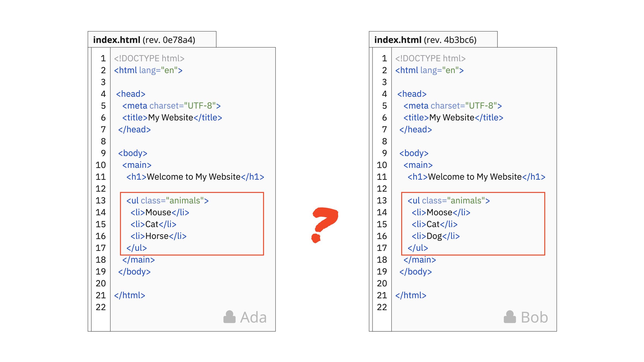
Task: Click Ada's user avatar icon
Action: click(x=229, y=317)
